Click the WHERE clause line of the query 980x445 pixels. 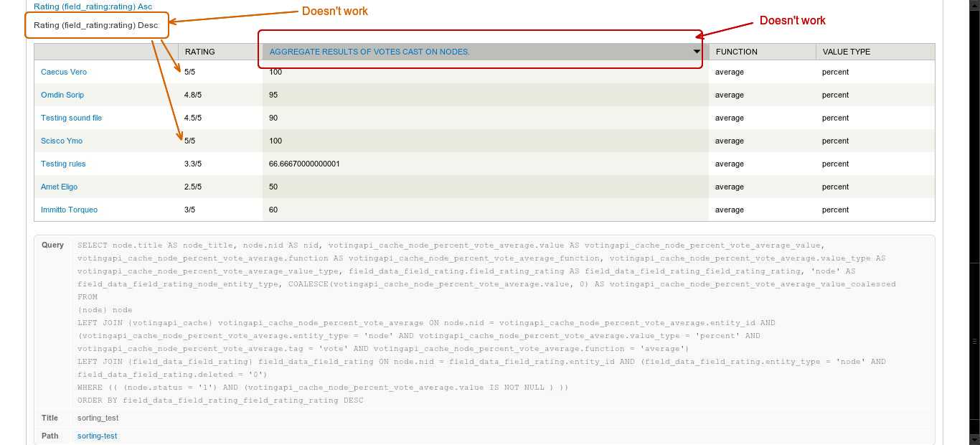tap(323, 388)
